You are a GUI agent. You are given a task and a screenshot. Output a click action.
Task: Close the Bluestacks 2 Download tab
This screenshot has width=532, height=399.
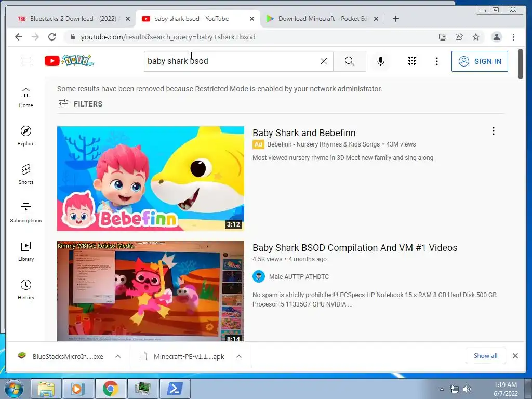pos(128,19)
